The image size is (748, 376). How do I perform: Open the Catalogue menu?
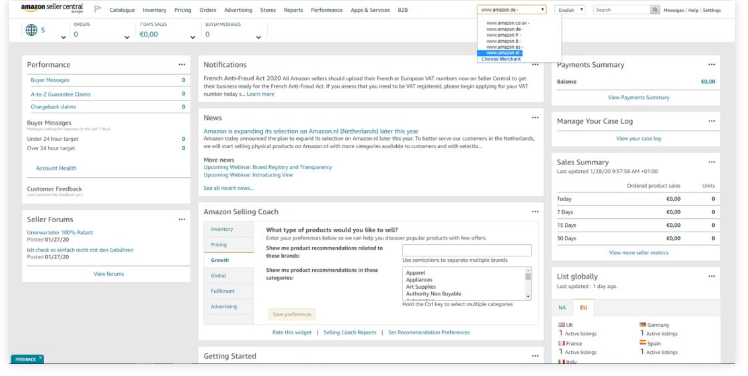coord(122,10)
